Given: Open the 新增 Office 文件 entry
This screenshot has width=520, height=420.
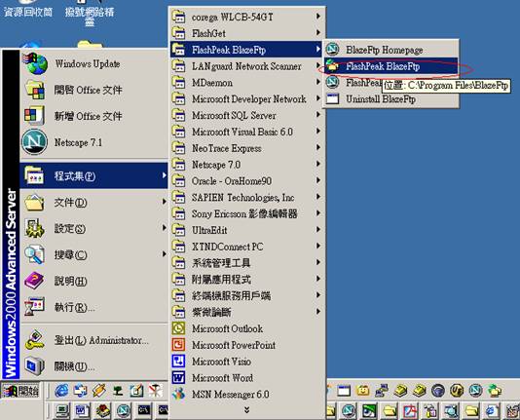Looking at the screenshot, I should tap(93, 116).
